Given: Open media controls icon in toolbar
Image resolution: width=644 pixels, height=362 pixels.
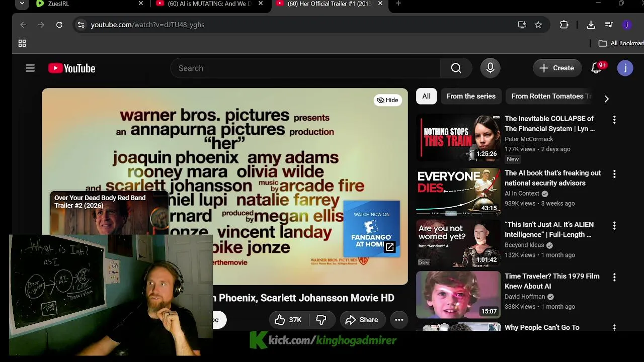Looking at the screenshot, I should [609, 25].
